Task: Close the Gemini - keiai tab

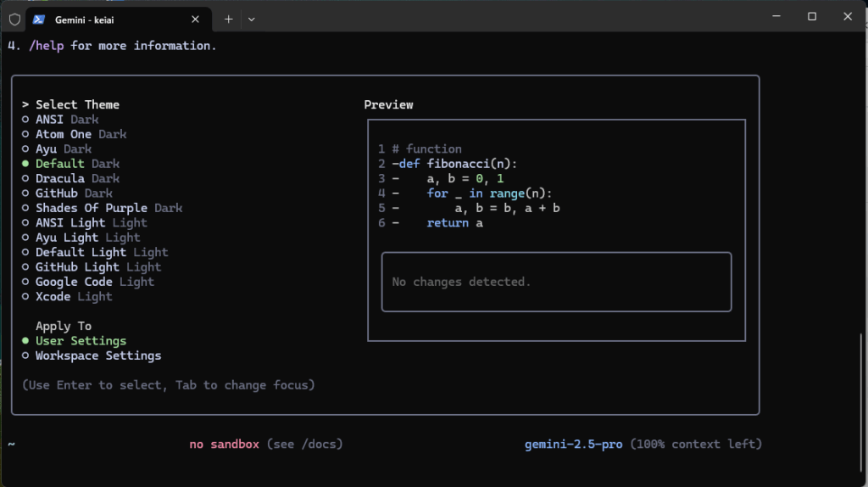Action: (196, 20)
